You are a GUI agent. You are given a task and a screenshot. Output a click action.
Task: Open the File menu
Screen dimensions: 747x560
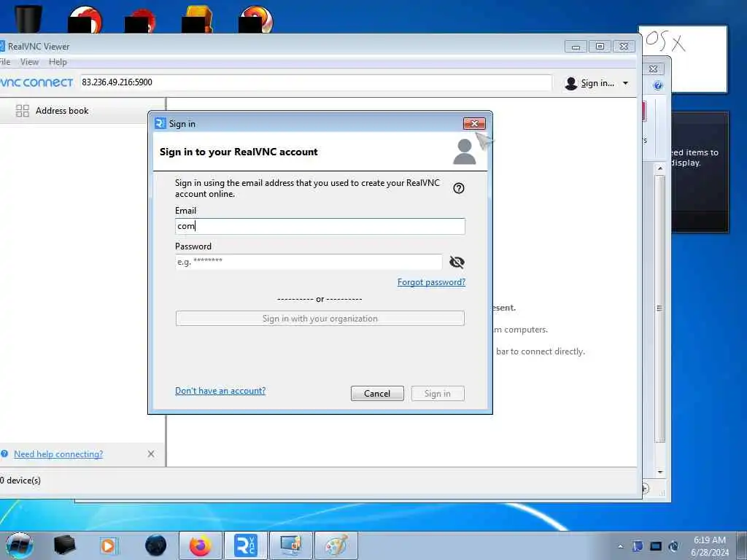(x=5, y=62)
